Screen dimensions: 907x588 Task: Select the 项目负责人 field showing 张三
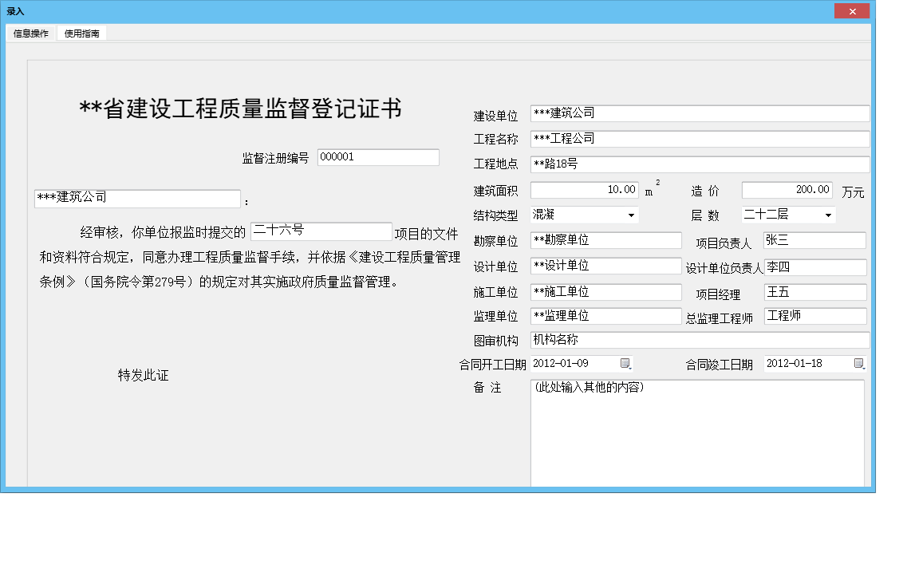tap(814, 239)
